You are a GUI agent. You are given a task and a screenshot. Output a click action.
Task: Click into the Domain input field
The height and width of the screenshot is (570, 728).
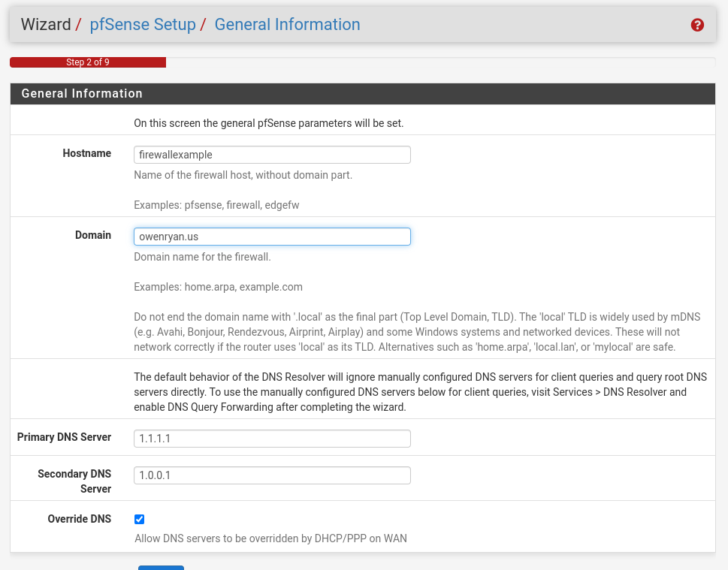(x=272, y=237)
